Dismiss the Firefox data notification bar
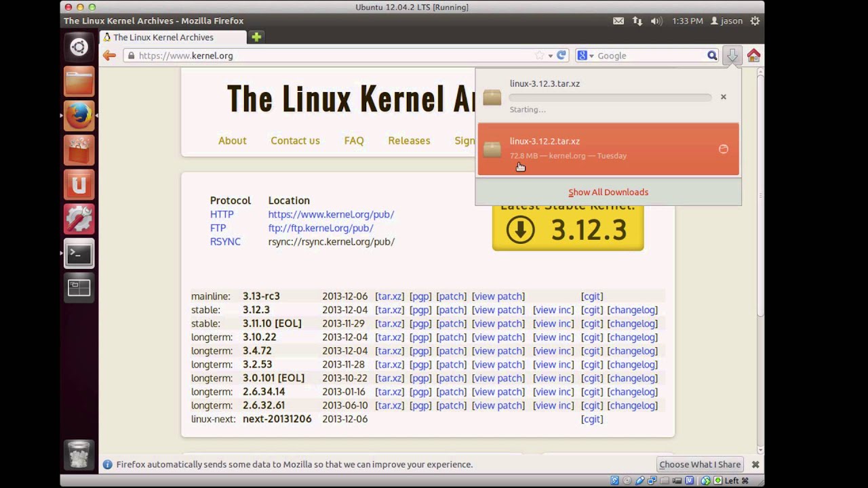The height and width of the screenshot is (488, 868). [755, 464]
